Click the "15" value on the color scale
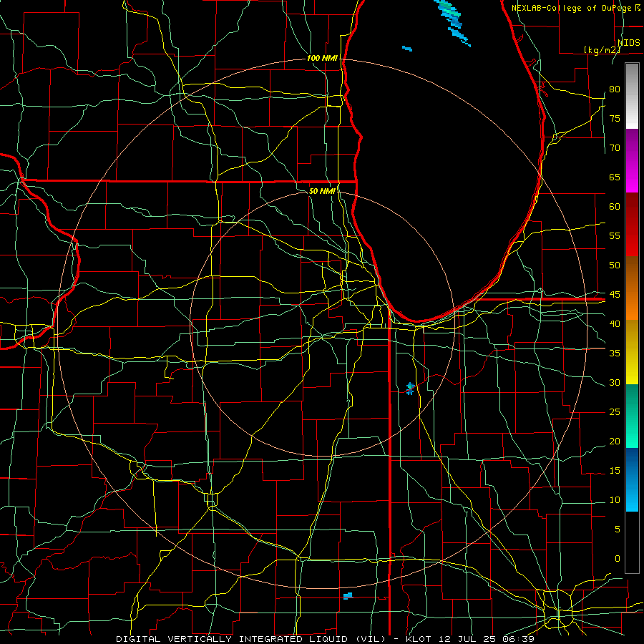Viewport: 644px width, 644px height. [615, 471]
